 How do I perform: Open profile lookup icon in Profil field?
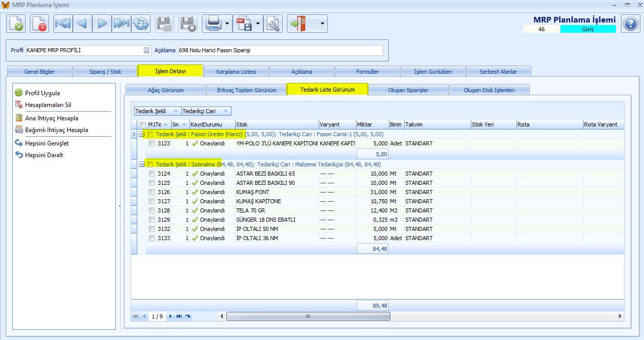146,50
